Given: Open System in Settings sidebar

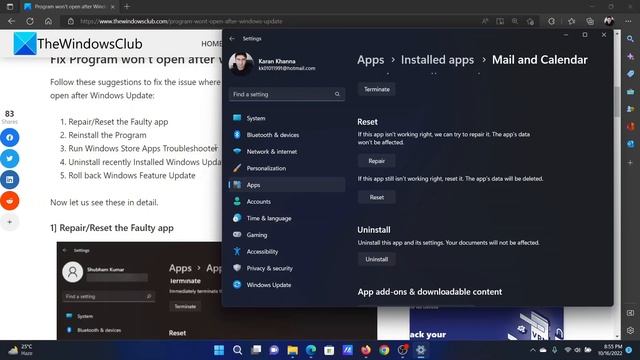Looking at the screenshot, I should point(287,118).
